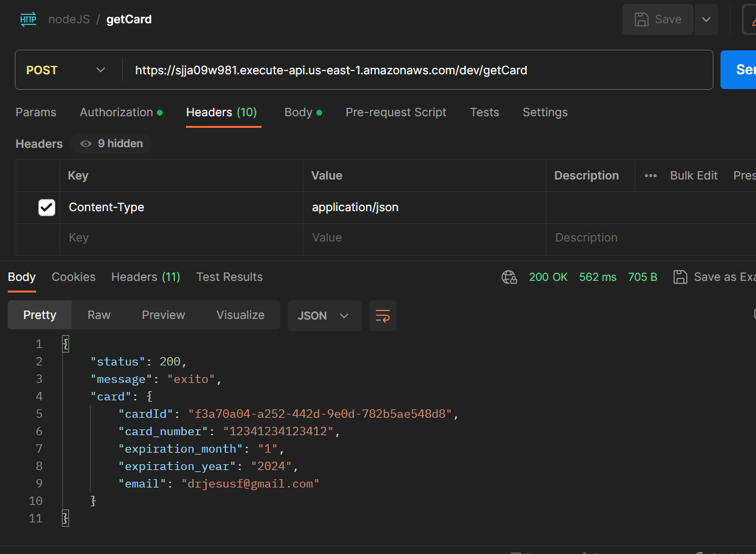The height and width of the screenshot is (554, 756).
Task: Click the 200 OK status indicator
Action: 548,277
